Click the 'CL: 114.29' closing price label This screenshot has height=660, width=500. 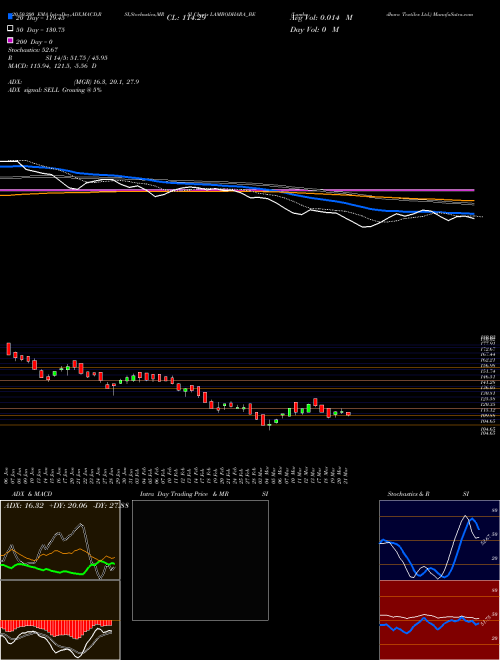186,18
